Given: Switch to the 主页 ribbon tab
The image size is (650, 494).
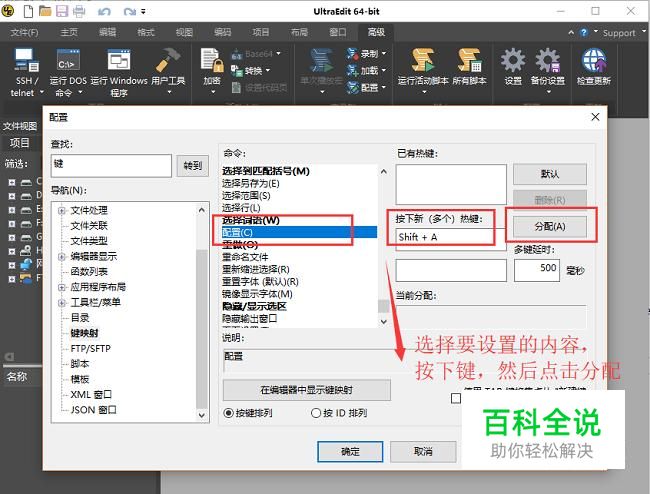Looking at the screenshot, I should (69, 32).
